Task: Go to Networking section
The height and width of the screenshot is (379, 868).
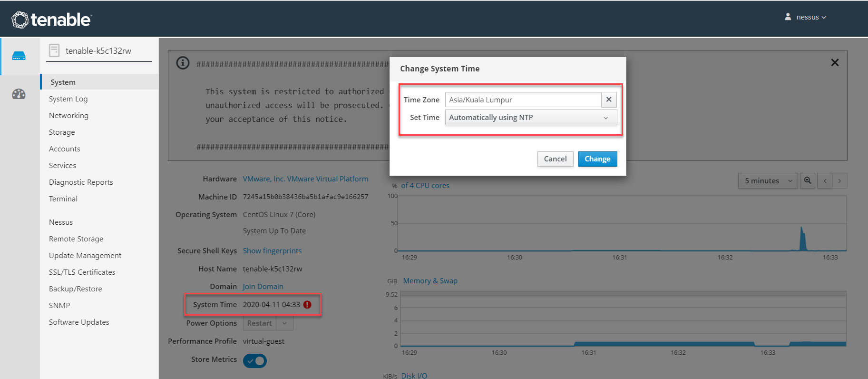Action: pyautogui.click(x=68, y=115)
